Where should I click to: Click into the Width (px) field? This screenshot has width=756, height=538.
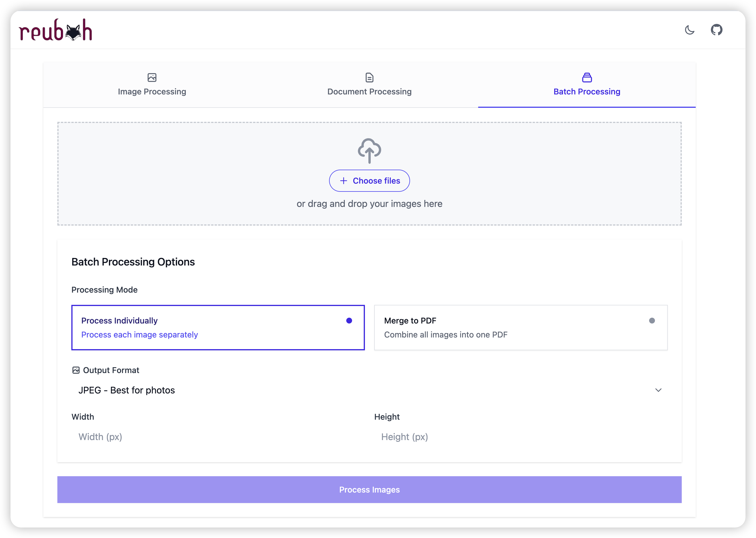(218, 437)
